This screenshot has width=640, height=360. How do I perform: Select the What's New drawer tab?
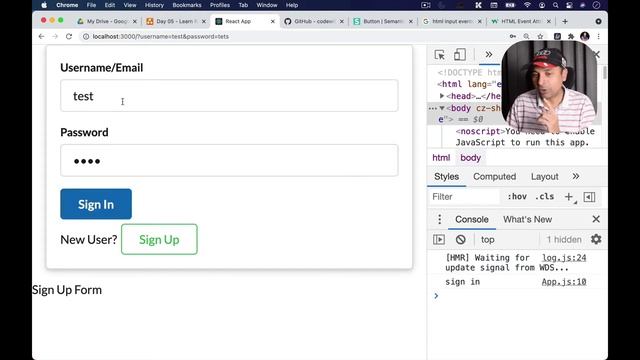click(x=527, y=220)
